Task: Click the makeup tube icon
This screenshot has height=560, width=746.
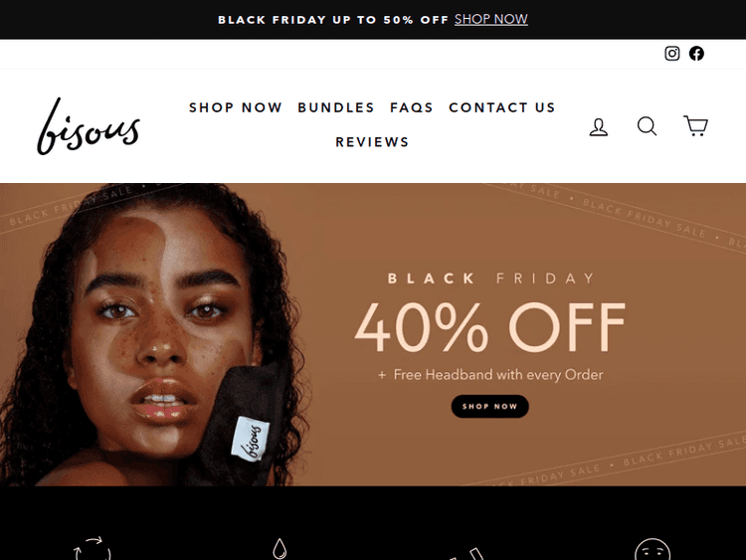Action: tap(467, 554)
